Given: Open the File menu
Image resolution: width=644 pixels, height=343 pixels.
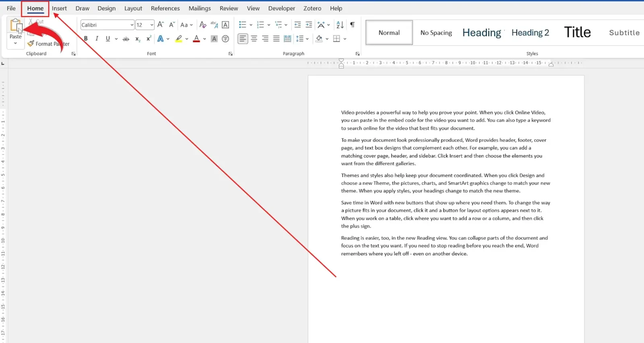Looking at the screenshot, I should (11, 8).
